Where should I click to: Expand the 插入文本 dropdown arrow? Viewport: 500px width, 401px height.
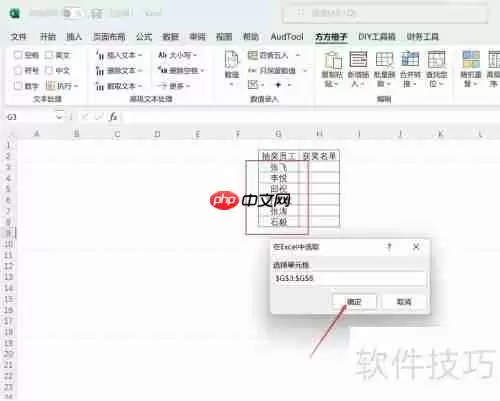pos(140,55)
